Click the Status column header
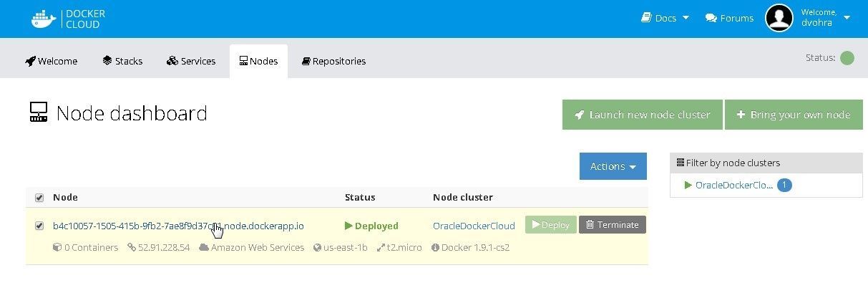This screenshot has width=868, height=288. (x=360, y=197)
